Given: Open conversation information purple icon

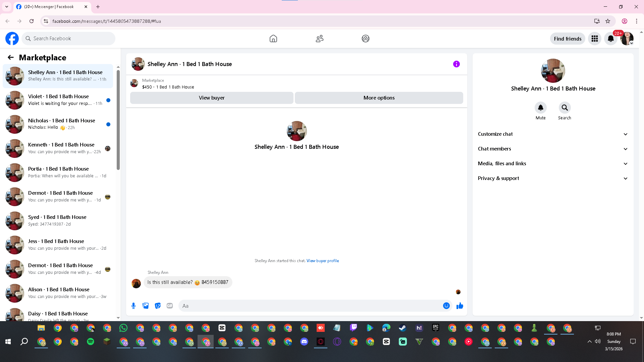Looking at the screenshot, I should pyautogui.click(x=457, y=64).
